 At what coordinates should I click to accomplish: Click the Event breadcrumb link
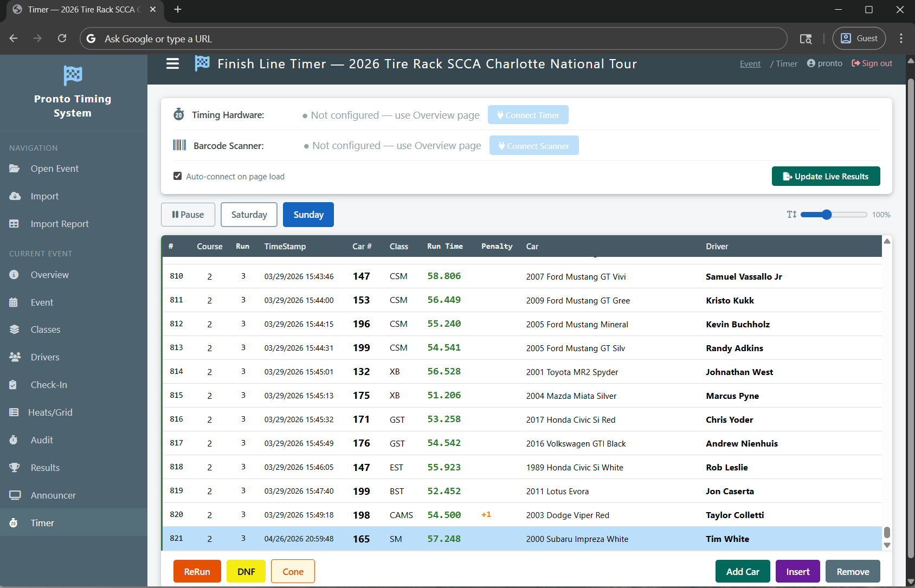tap(750, 64)
